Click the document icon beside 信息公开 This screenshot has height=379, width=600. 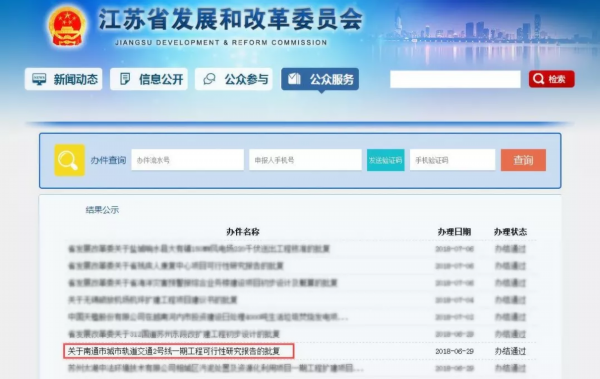coord(125,79)
